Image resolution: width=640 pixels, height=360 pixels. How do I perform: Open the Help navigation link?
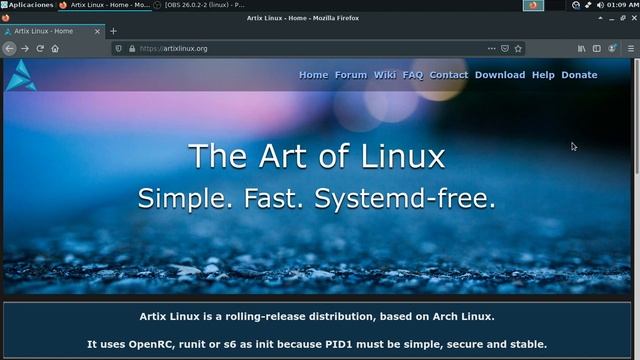(x=543, y=75)
